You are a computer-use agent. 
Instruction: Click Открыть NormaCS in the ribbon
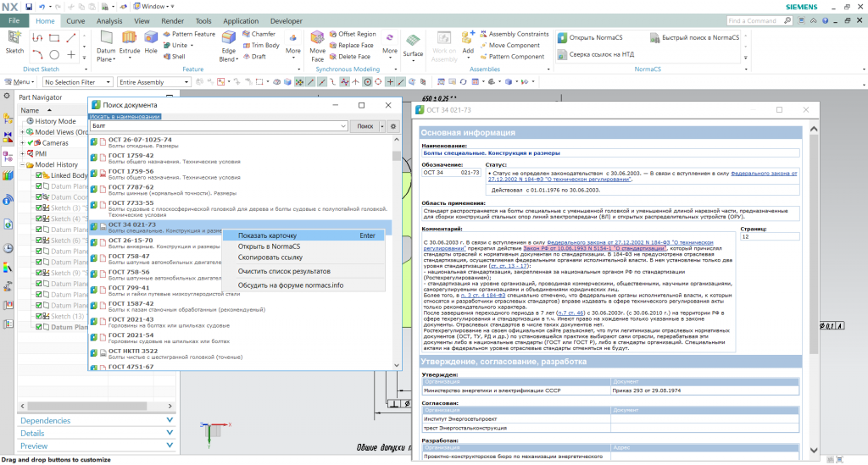click(590, 37)
